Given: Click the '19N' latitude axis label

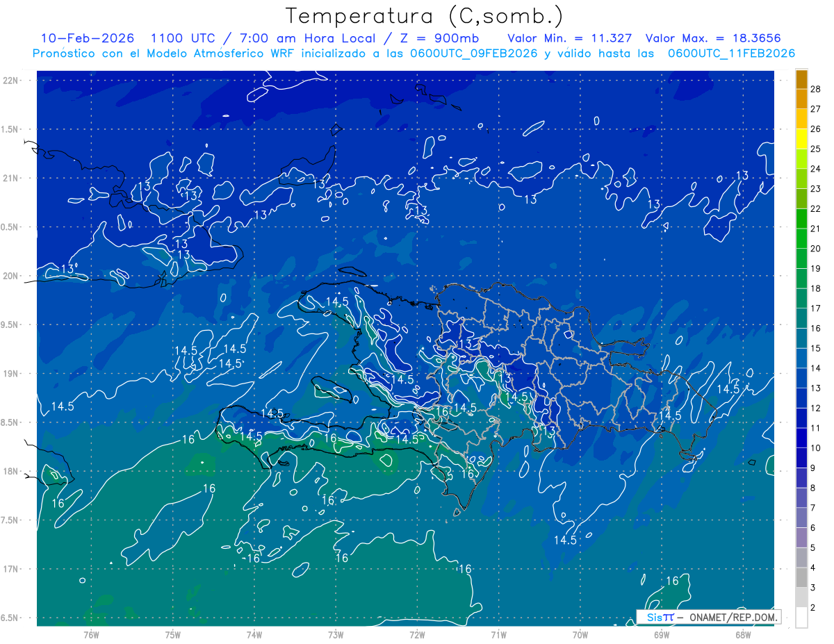Looking at the screenshot, I should [12, 374].
